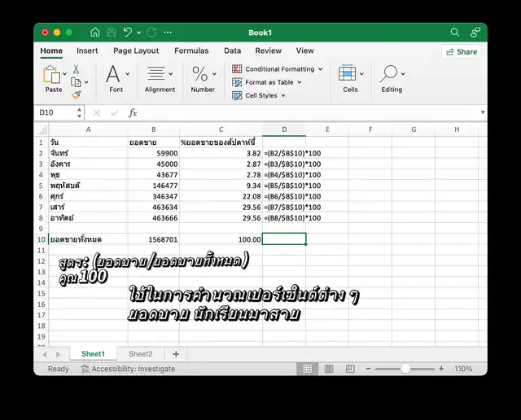Open the Formulas ribbon tab
This screenshot has width=521, height=420.
click(x=191, y=50)
